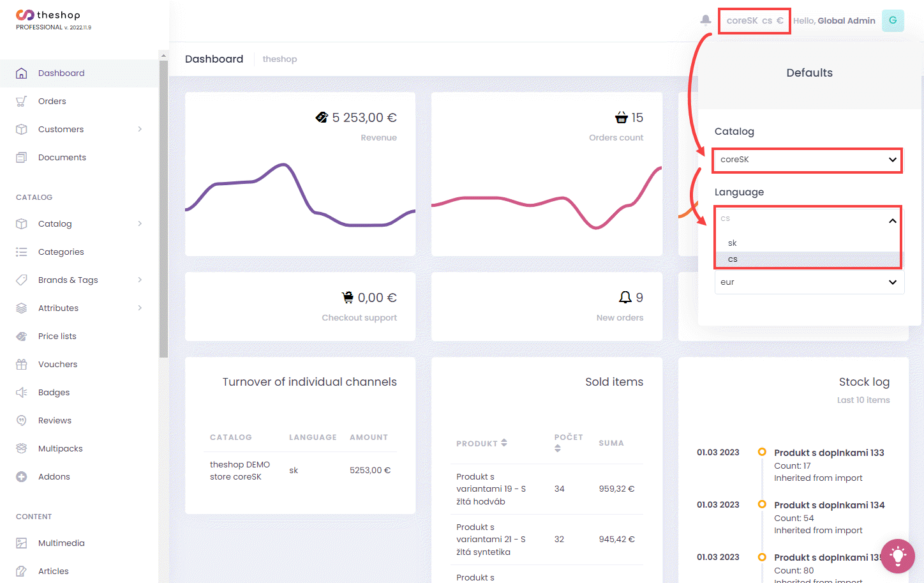Click the Last 10 items label
This screenshot has width=924, height=583.
[863, 400]
